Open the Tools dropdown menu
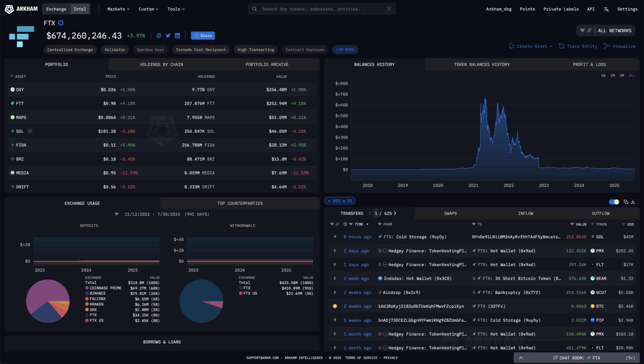Viewport: 644px width, 364px height. point(176,9)
